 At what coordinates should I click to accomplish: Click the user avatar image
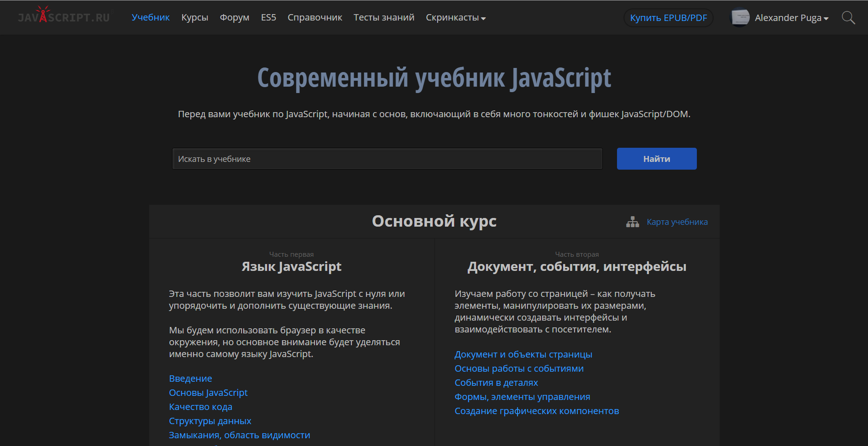coord(740,17)
